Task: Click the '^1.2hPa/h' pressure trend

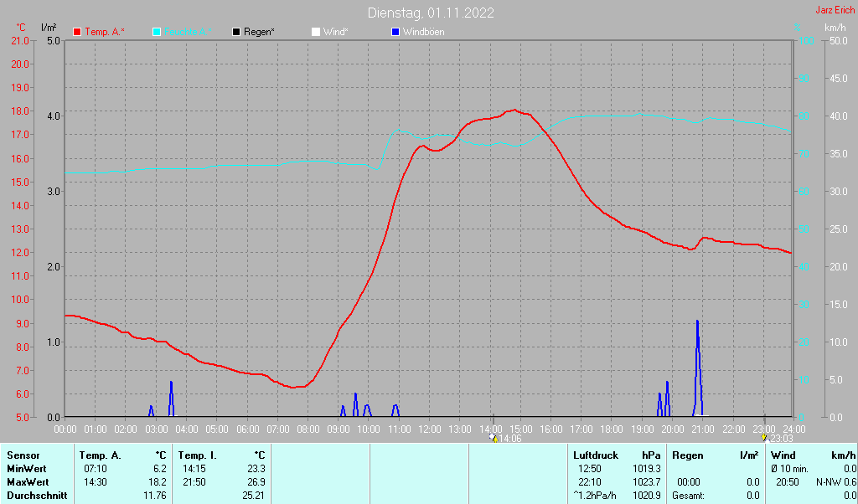Action: coord(595,496)
